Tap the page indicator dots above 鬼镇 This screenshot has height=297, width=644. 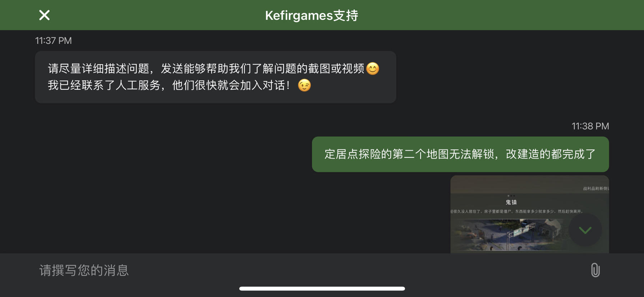511,196
